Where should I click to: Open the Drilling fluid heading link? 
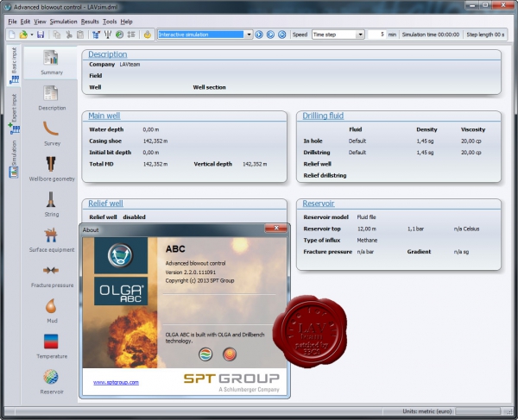(x=323, y=116)
